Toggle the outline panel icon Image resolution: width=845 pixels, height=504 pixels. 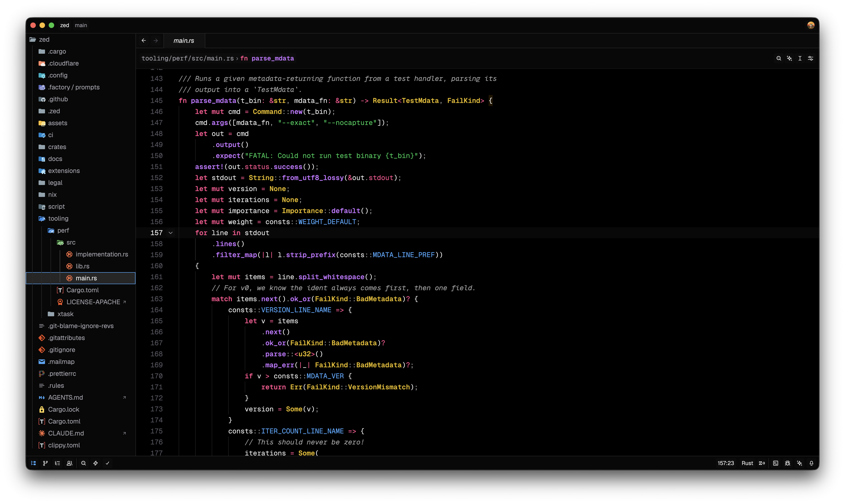pyautogui.click(x=57, y=463)
